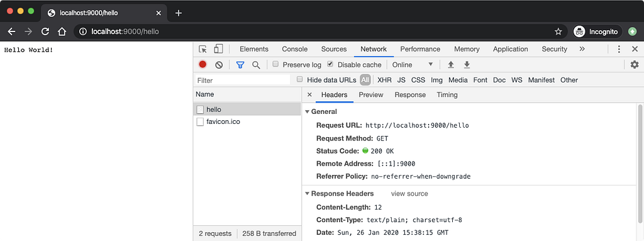Image resolution: width=644 pixels, height=241 pixels.
Task: Import HAR file with upload arrow icon
Action: coord(450,65)
